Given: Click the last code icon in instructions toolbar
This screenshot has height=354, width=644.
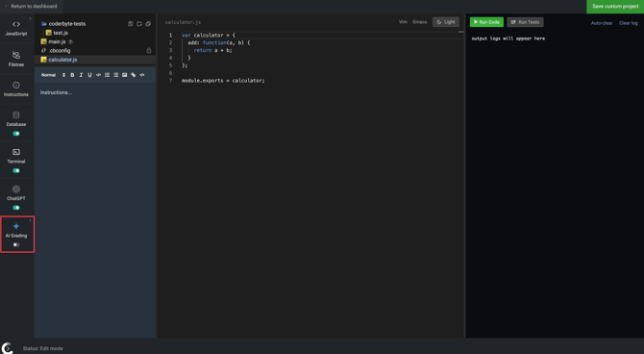Looking at the screenshot, I should [x=142, y=75].
